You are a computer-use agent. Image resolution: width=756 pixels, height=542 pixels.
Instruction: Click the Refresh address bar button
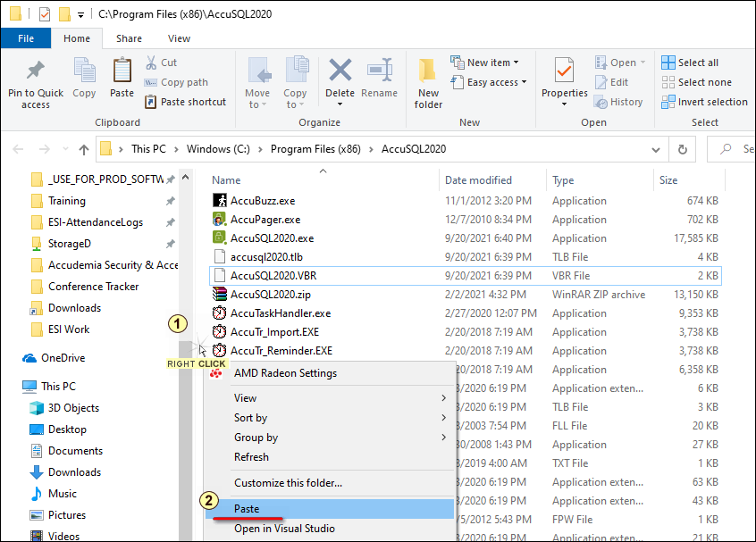[x=682, y=149]
